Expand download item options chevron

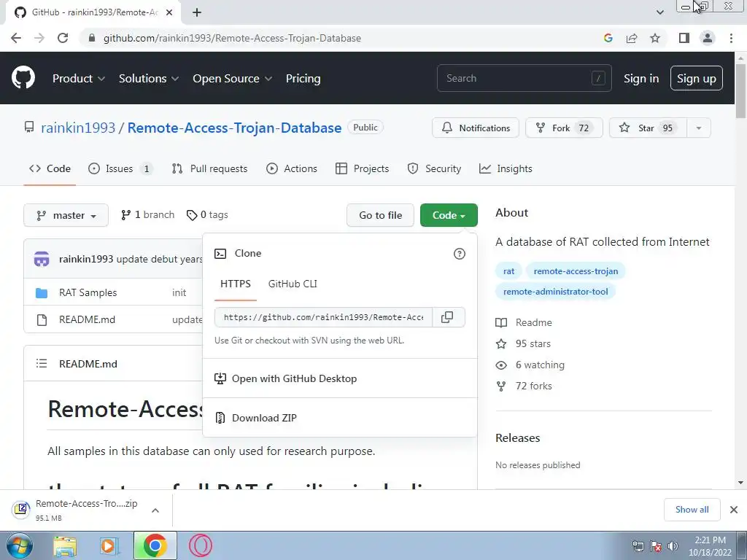(x=155, y=510)
